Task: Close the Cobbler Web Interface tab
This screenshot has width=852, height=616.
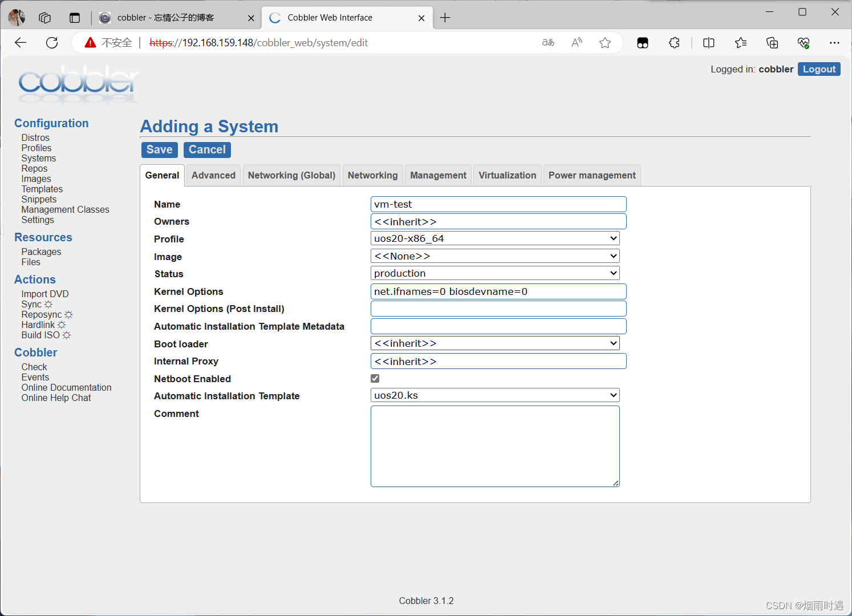Action: 421,18
